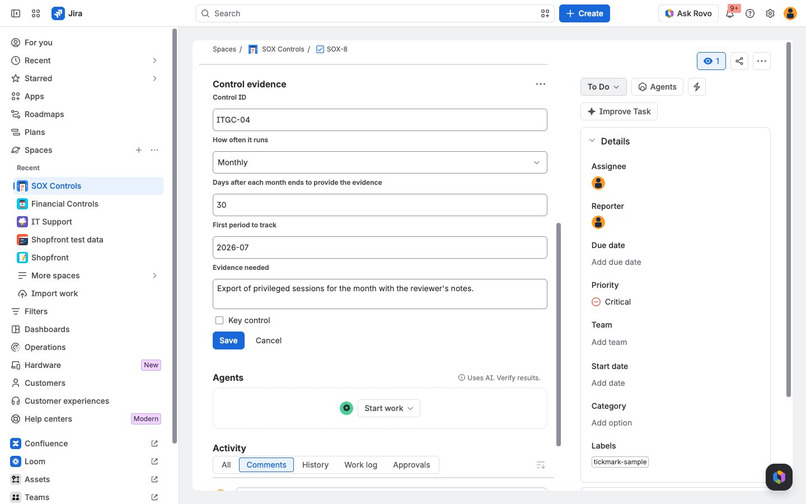This screenshot has height=504, width=806.
Task: Click the days after month input
Action: coord(380,205)
